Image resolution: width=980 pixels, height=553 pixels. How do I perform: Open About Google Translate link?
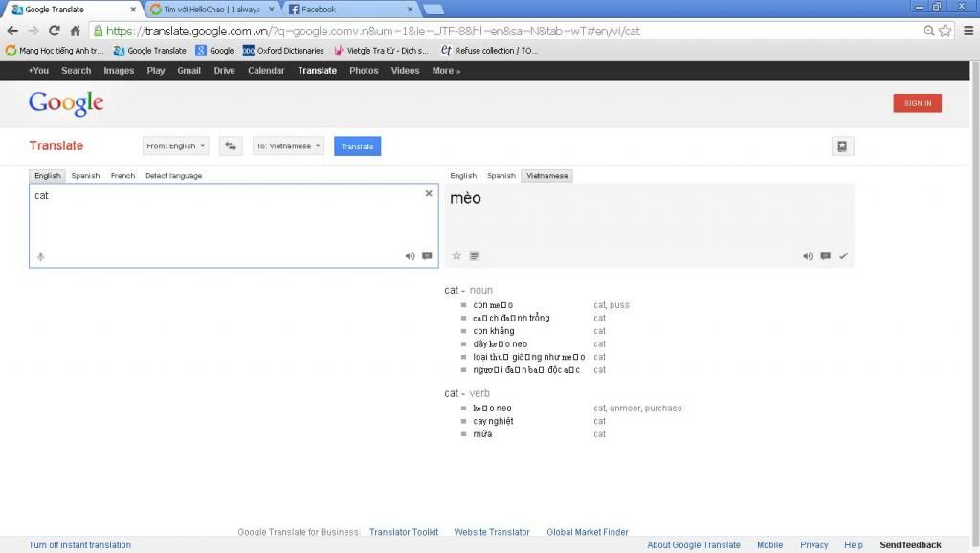tap(694, 545)
